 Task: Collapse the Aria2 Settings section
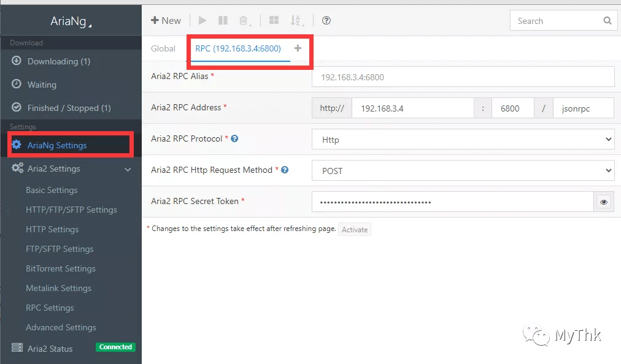tap(128, 169)
